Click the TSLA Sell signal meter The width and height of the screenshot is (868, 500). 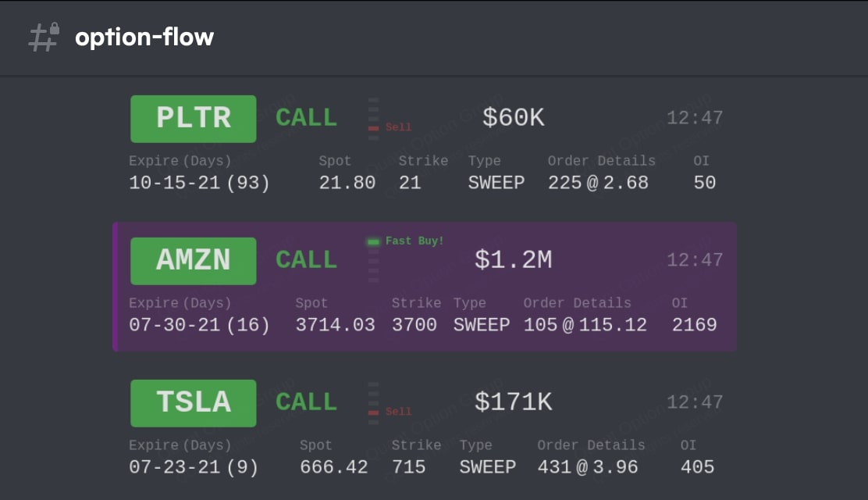374,403
